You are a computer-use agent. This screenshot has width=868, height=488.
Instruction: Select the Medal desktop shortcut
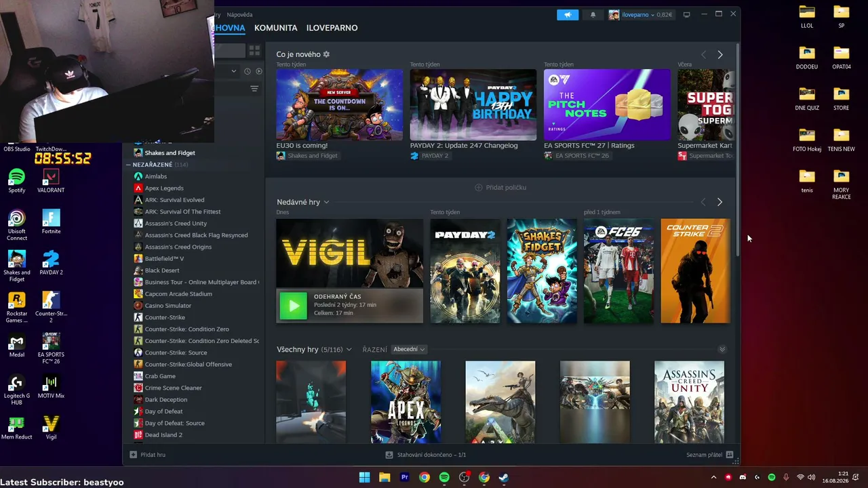click(17, 346)
